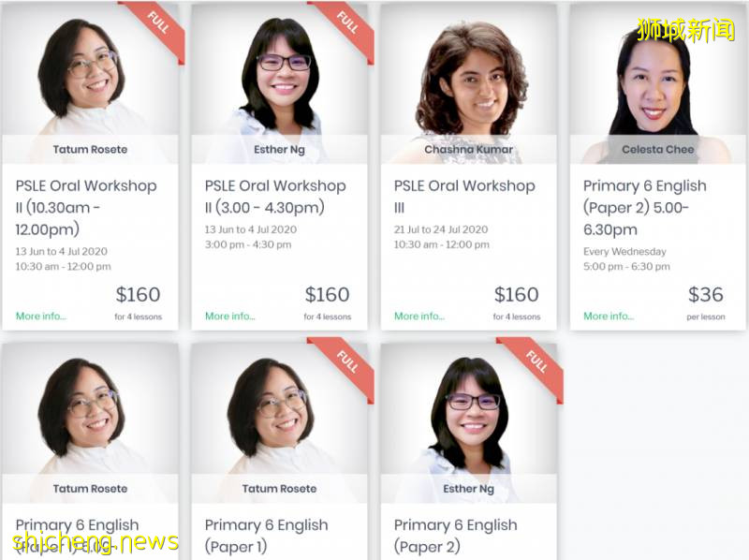Click the FULL ribbon on Esther Ng's bottom-row Paper 2 card
Image resolution: width=749 pixels, height=560 pixels.
(x=536, y=362)
